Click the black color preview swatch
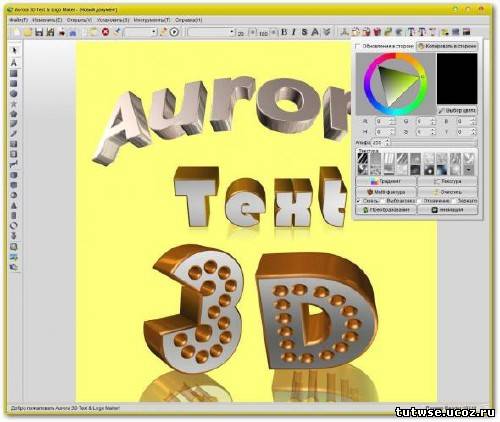Viewport: 500px width, 422px height. [x=457, y=79]
